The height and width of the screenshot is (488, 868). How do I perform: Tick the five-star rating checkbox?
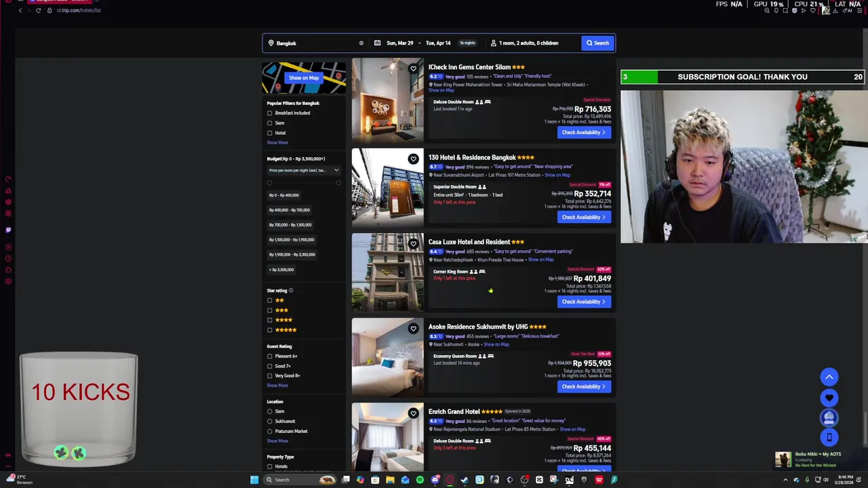pyautogui.click(x=270, y=330)
